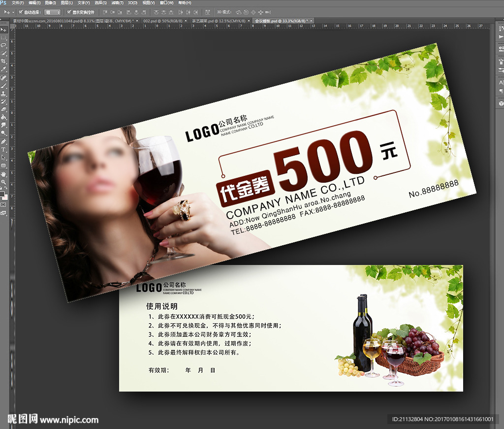Viewport: 504px width, 429px height.
Task: Select the Dodge tool
Action: (x=3, y=132)
